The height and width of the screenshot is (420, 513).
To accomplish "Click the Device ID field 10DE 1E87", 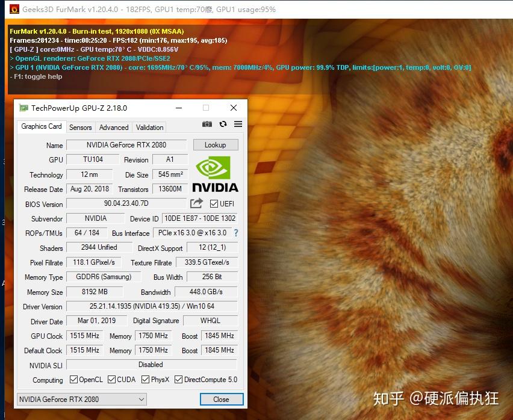I will click(x=199, y=218).
